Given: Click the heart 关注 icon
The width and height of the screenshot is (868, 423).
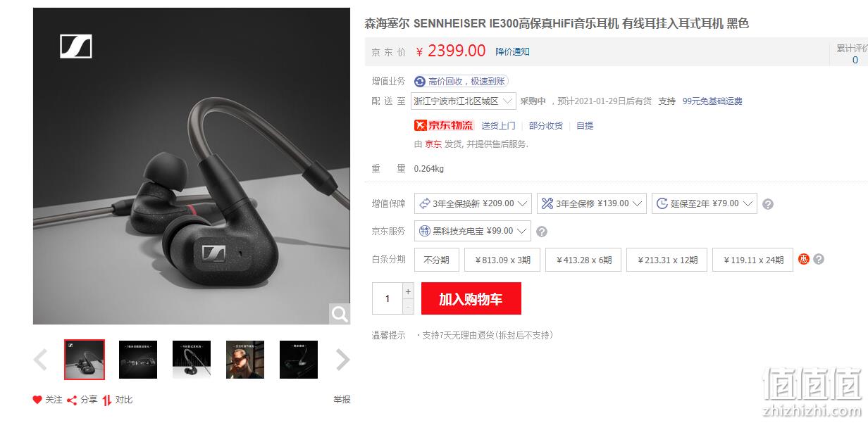Looking at the screenshot, I should point(37,400).
